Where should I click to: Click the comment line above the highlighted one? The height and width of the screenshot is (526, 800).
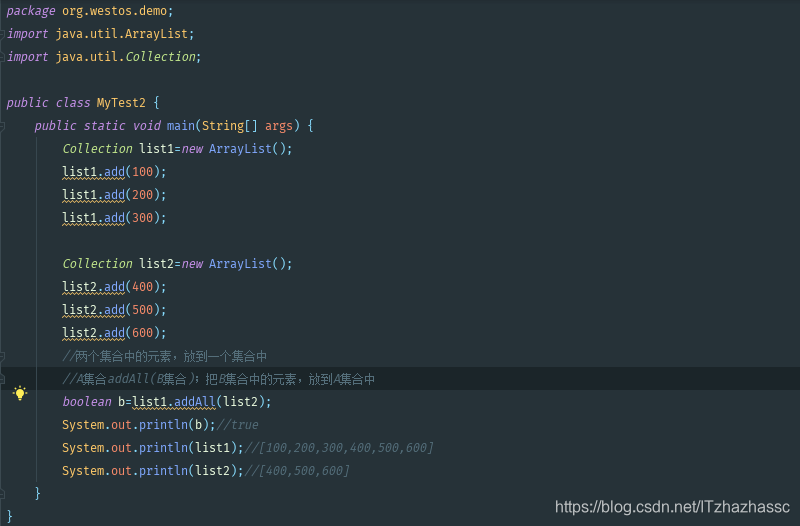pyautogui.click(x=164, y=356)
